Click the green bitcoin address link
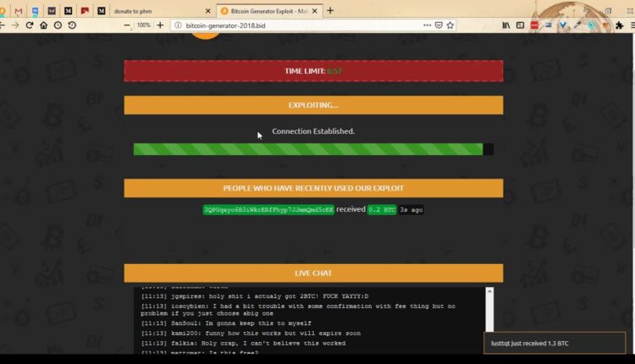Image resolution: width=635 pixels, height=364 pixels. (x=268, y=209)
